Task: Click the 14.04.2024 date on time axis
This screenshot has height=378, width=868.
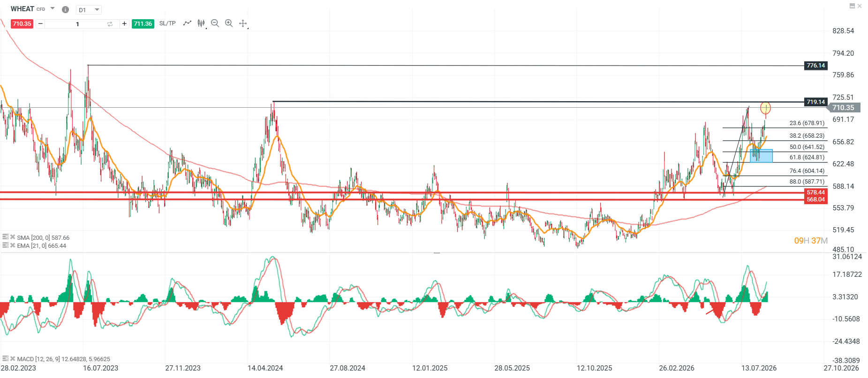Action: [x=265, y=368]
